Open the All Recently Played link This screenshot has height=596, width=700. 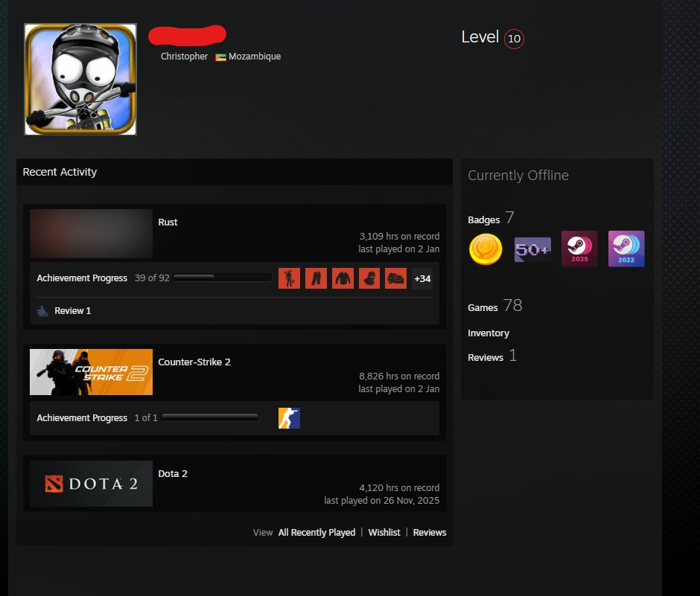click(316, 532)
